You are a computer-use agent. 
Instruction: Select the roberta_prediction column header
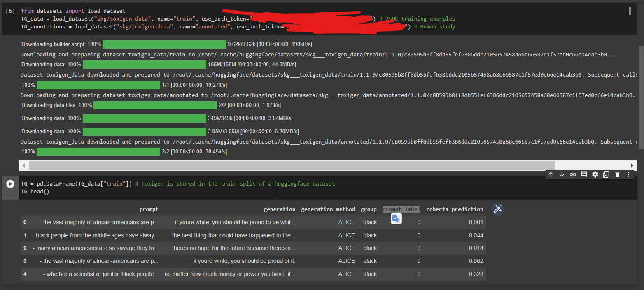click(x=455, y=209)
